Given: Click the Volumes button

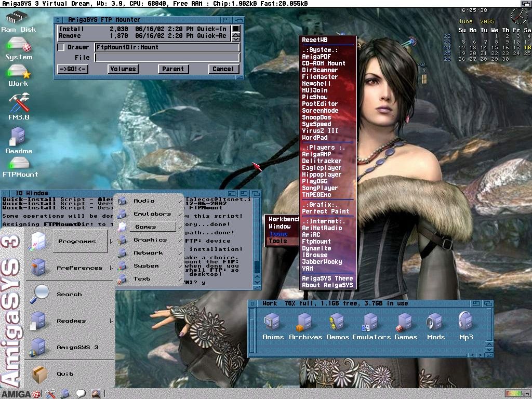Looking at the screenshot, I should (x=123, y=69).
